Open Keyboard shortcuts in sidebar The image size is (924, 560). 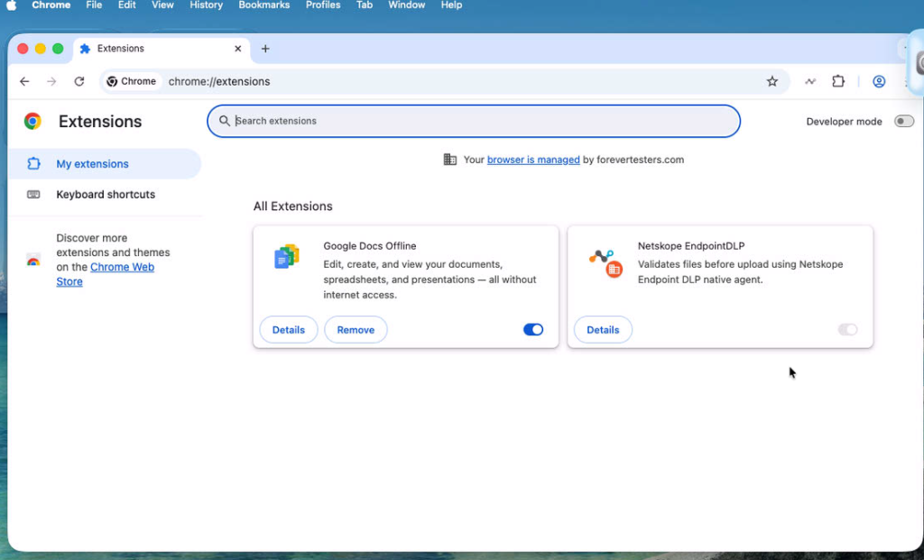(105, 194)
